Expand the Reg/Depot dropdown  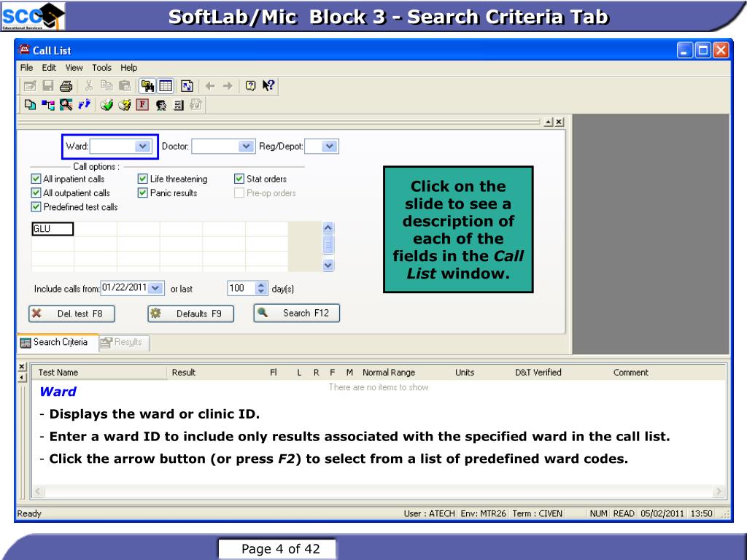pos(330,146)
